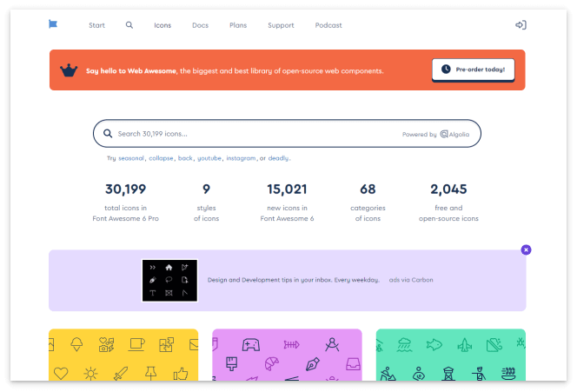Click the 'ads via Carbon' link

tap(411, 280)
